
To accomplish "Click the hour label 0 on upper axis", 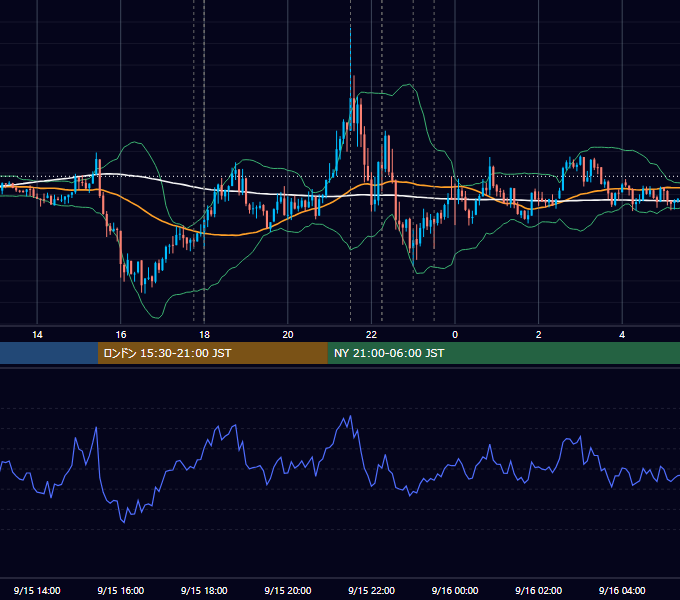I will coord(455,335).
